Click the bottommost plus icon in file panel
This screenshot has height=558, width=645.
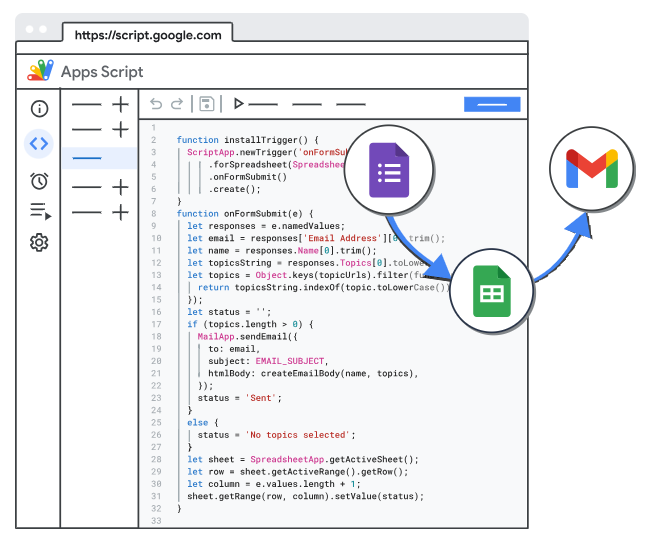(121, 212)
